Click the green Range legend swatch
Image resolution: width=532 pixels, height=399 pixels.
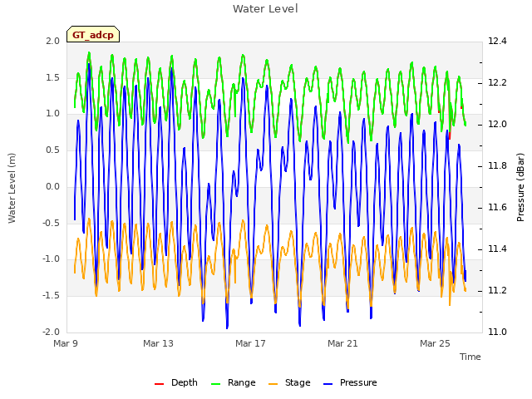point(216,384)
